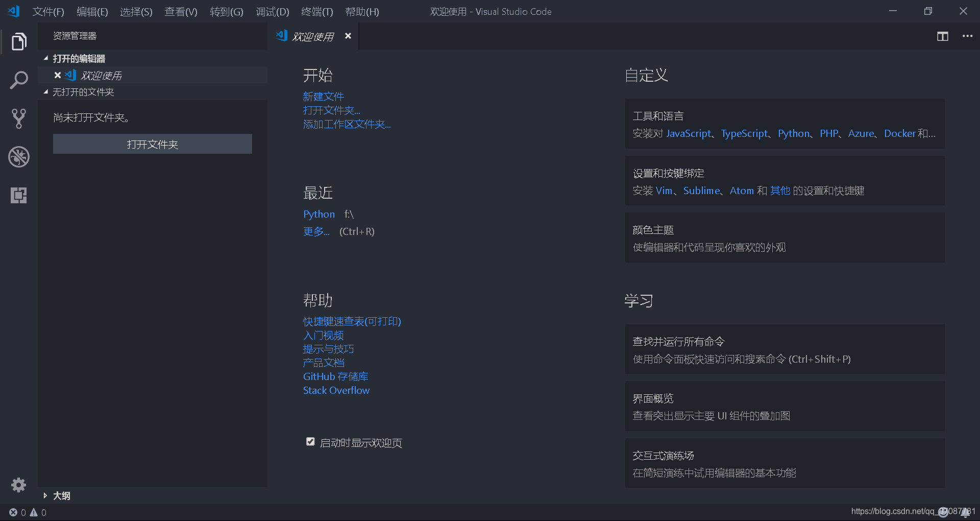Open the 查看(V) menu
The image size is (980, 521).
click(181, 11)
